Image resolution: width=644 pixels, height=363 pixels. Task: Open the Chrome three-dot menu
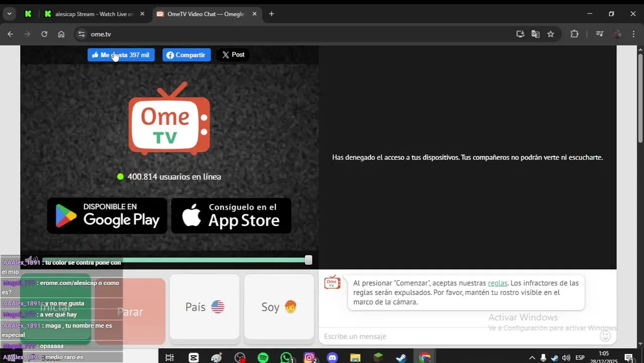633,34
